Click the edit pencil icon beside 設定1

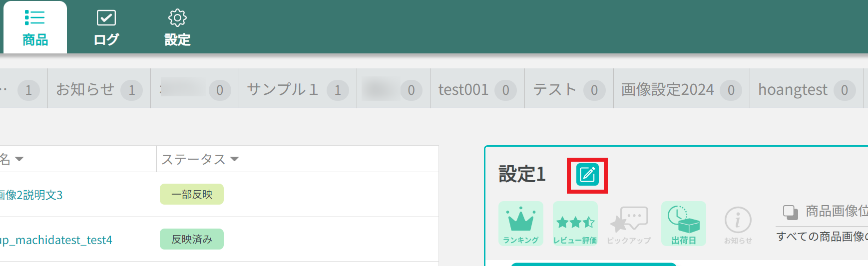[587, 175]
